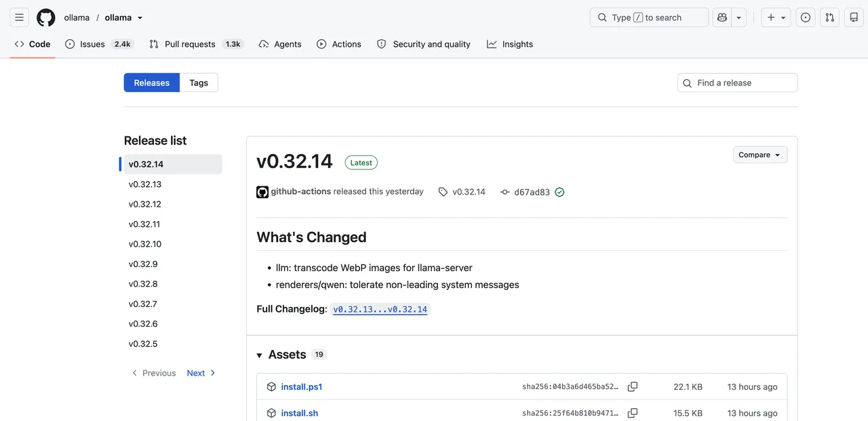The height and width of the screenshot is (421, 868).
Task: Show the green verified checkmark status
Action: (x=559, y=192)
